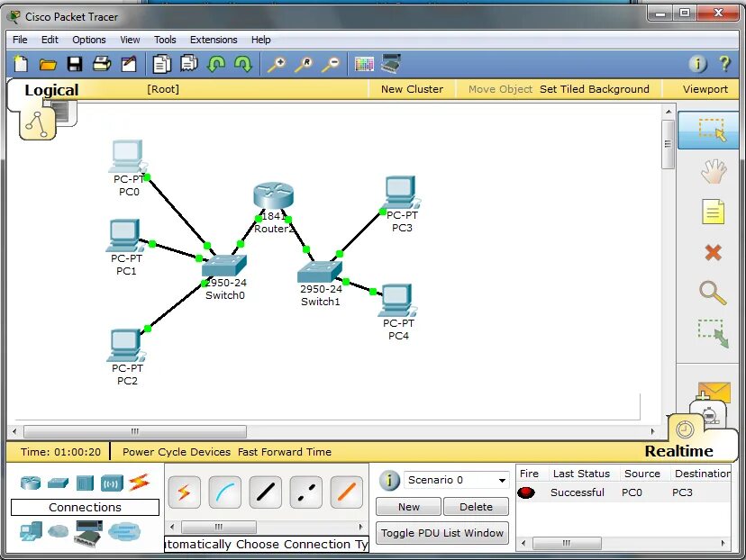Open the Activity Wizard icon
The width and height of the screenshot is (746, 560).
[x=129, y=64]
